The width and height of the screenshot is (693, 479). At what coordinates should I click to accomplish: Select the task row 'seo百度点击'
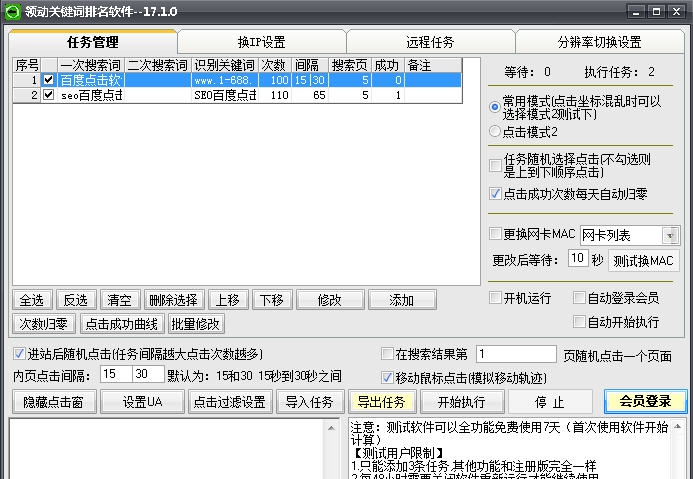[x=237, y=95]
